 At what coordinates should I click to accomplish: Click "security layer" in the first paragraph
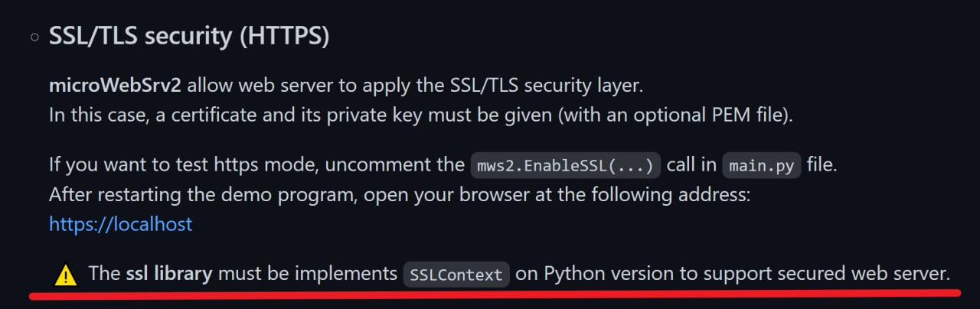pos(588,84)
